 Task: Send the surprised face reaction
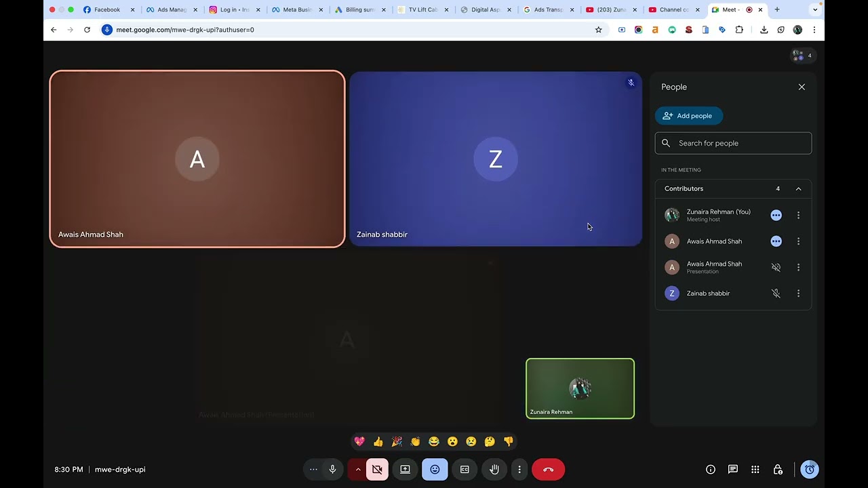coord(452,441)
